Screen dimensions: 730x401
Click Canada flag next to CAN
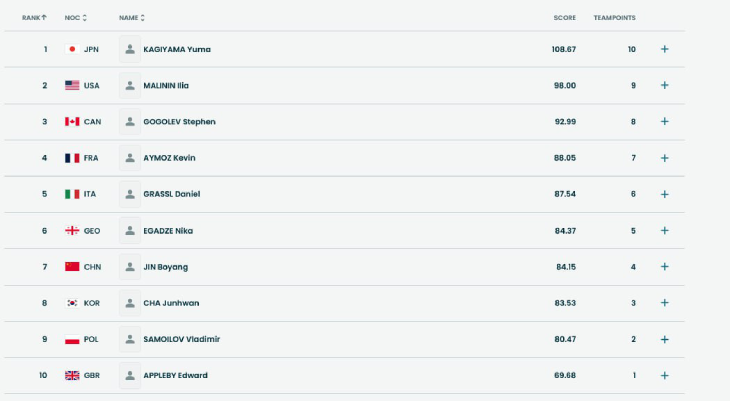[x=72, y=122]
